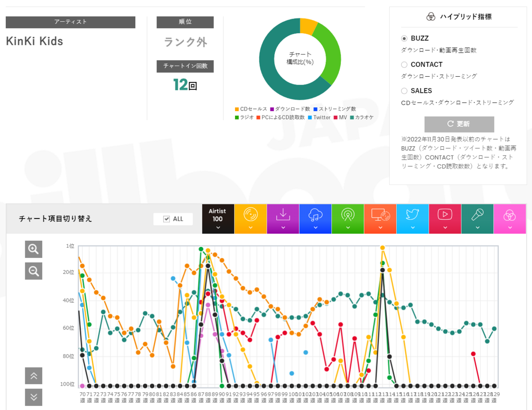The height and width of the screenshot is (410, 532).
Task: Select the Twitter bird icon
Action: pyautogui.click(x=413, y=215)
